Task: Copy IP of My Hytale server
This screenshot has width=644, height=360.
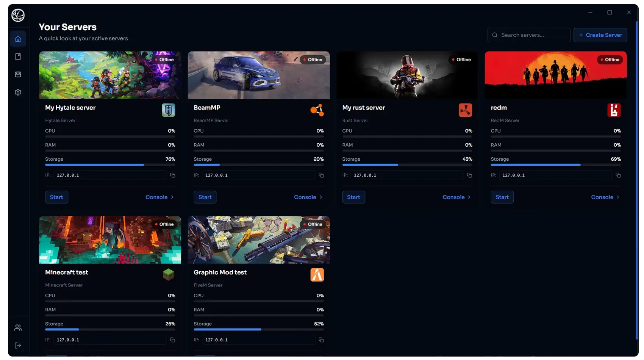Action: (172, 175)
